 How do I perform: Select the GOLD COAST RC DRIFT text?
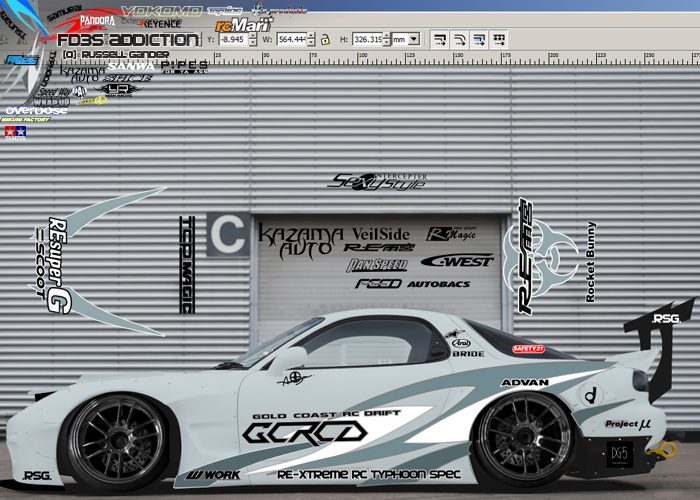(326, 415)
